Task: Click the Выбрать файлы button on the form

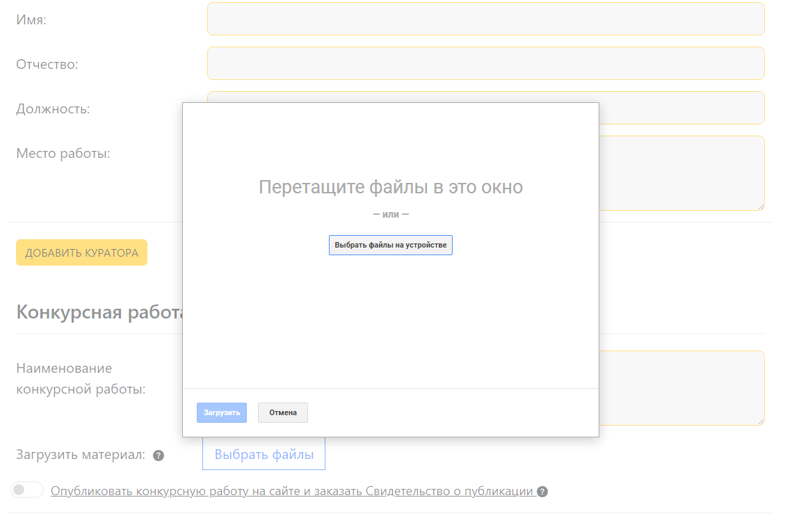Action: coord(264,455)
